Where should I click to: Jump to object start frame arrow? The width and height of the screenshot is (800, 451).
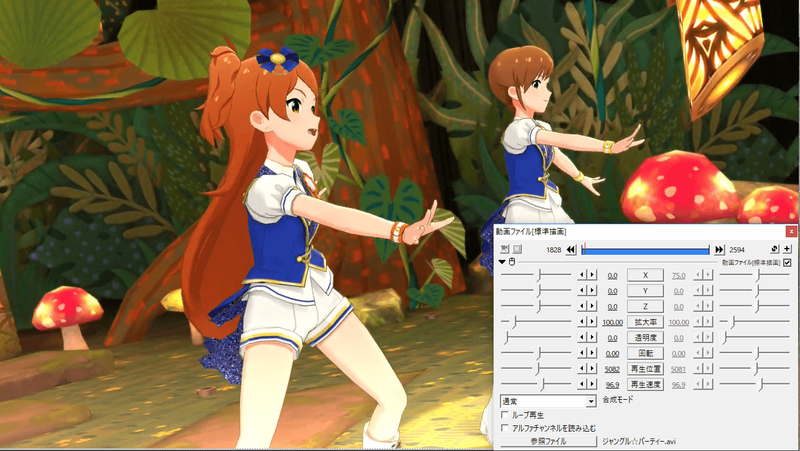click(571, 249)
